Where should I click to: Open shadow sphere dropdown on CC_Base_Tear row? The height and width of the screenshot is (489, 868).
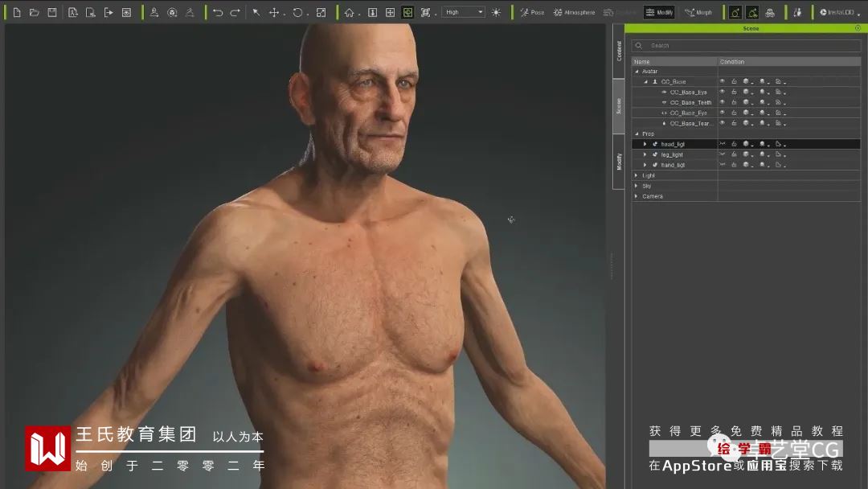click(x=764, y=123)
